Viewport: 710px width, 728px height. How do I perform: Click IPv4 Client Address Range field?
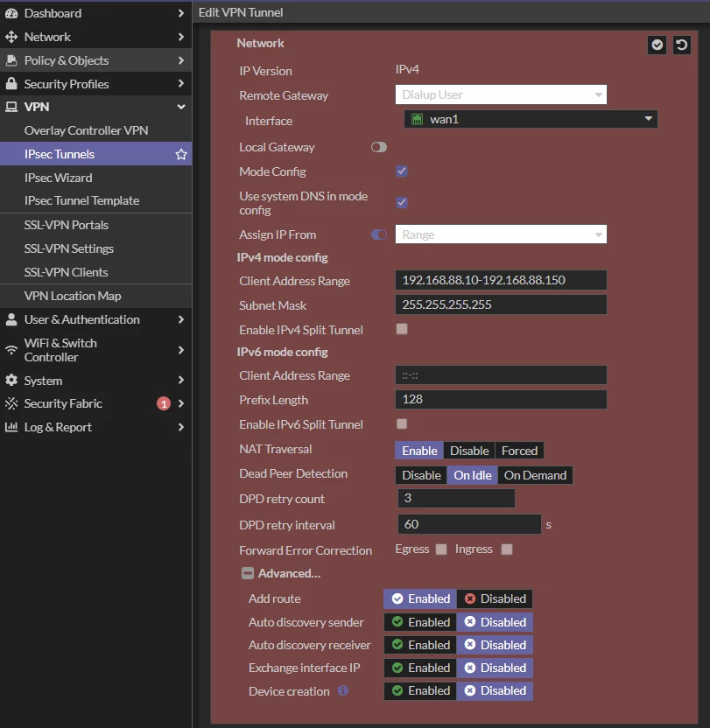501,280
